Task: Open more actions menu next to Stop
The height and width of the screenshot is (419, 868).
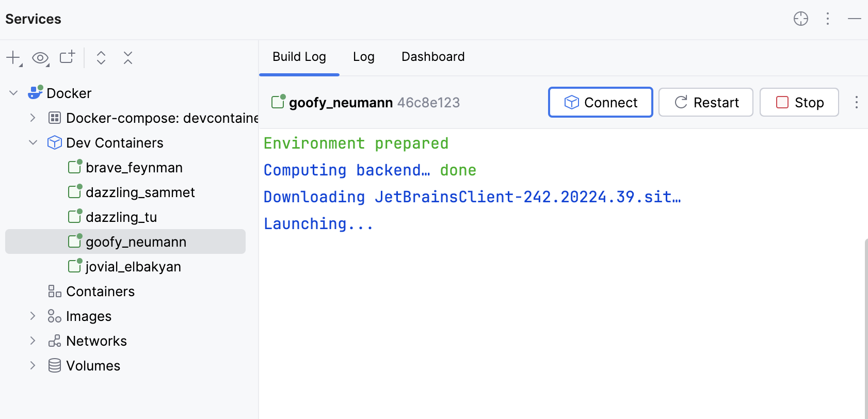Action: point(856,102)
